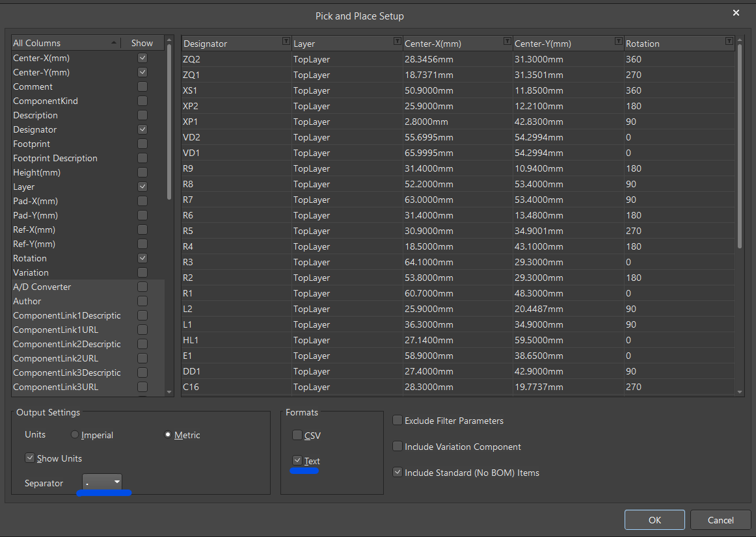Check Include Variation Component

(x=398, y=447)
